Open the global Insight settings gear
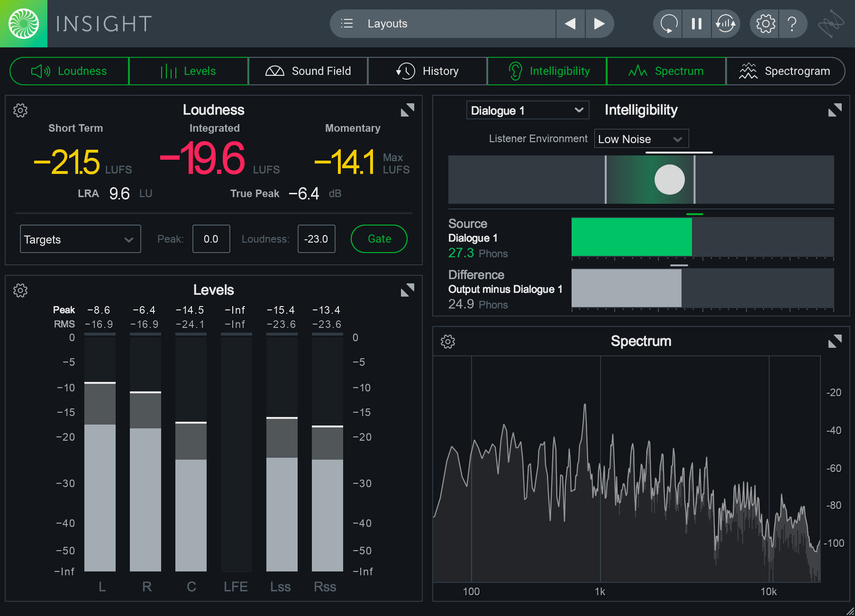The image size is (855, 616). (764, 23)
